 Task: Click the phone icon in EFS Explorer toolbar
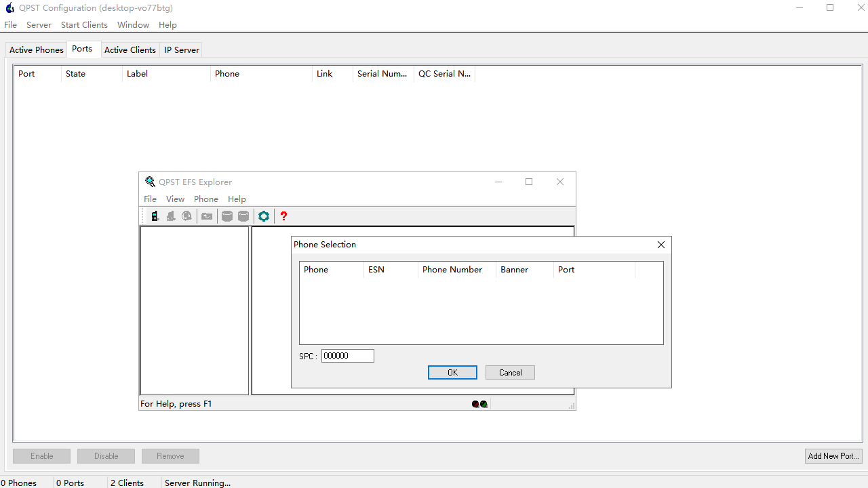point(155,216)
